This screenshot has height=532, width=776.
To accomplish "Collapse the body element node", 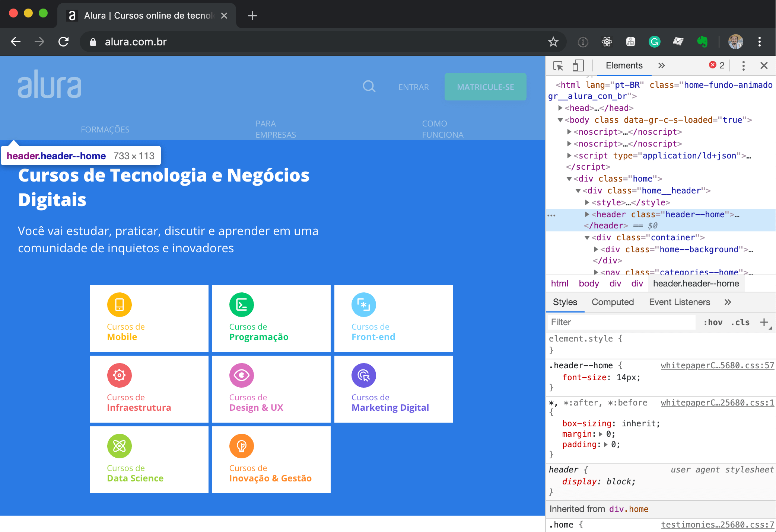I will [x=560, y=120].
